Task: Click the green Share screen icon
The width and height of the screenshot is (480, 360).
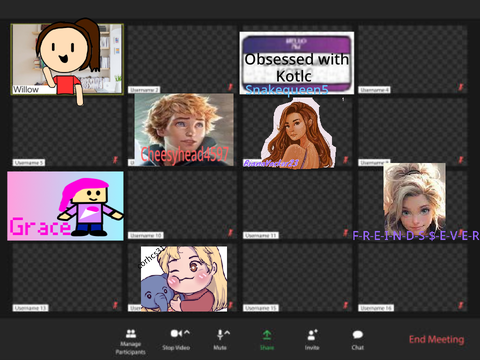Action: (x=267, y=335)
